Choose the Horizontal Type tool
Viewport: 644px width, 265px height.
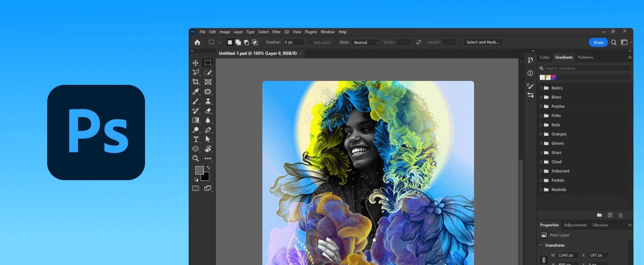click(x=196, y=139)
